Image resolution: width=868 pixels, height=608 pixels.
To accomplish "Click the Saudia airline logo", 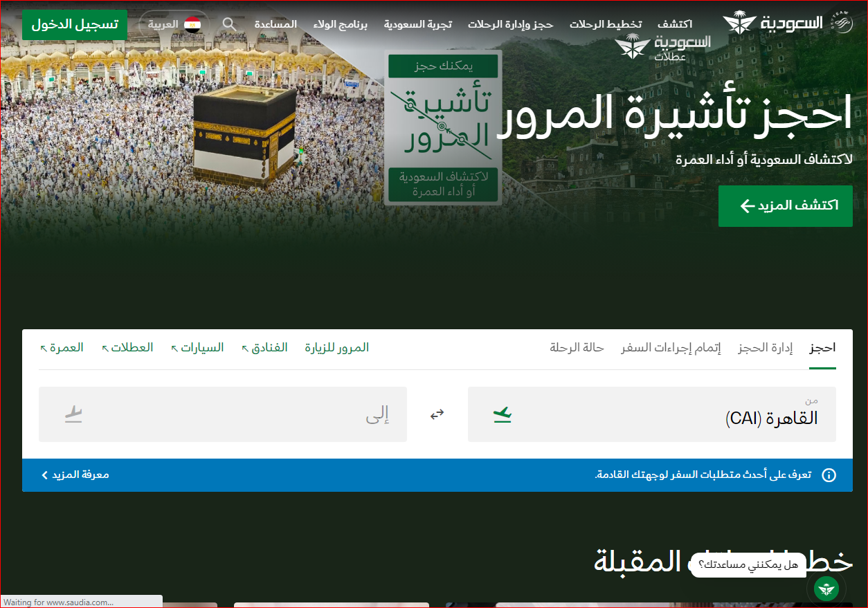I will (772, 23).
